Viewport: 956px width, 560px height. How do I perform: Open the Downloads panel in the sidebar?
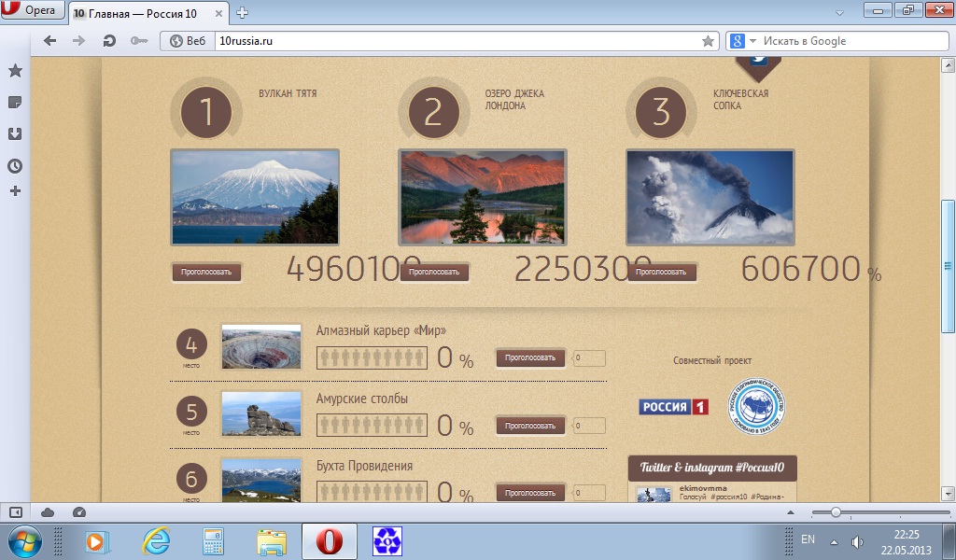coord(15,133)
